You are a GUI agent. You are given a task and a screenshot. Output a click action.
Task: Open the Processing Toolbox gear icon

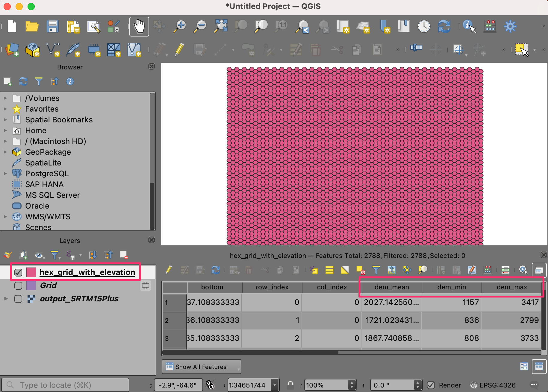point(510,27)
